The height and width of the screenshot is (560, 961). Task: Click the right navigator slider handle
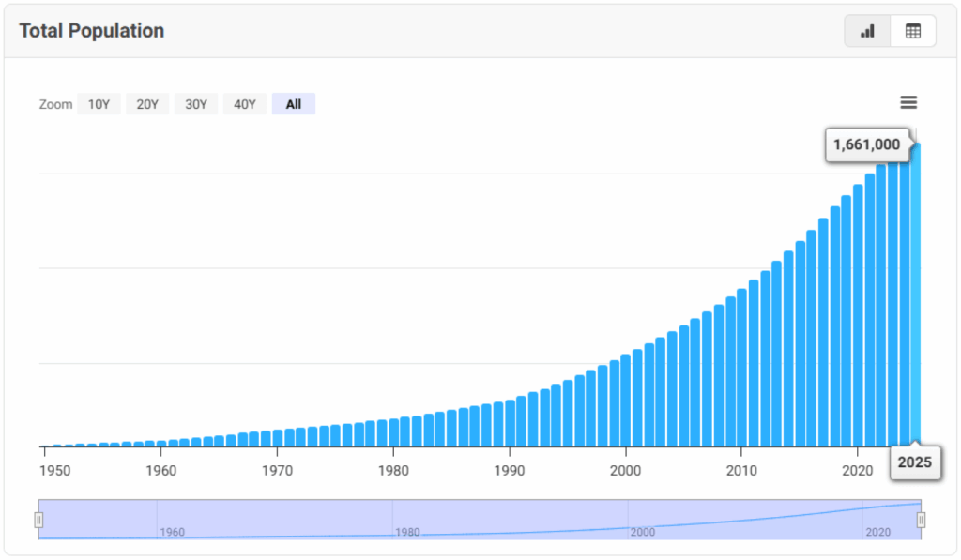(x=921, y=519)
